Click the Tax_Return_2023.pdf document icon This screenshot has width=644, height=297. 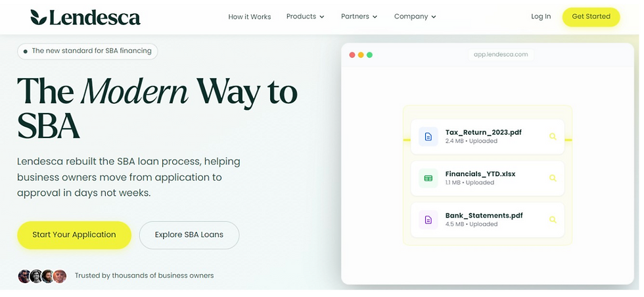tap(428, 137)
